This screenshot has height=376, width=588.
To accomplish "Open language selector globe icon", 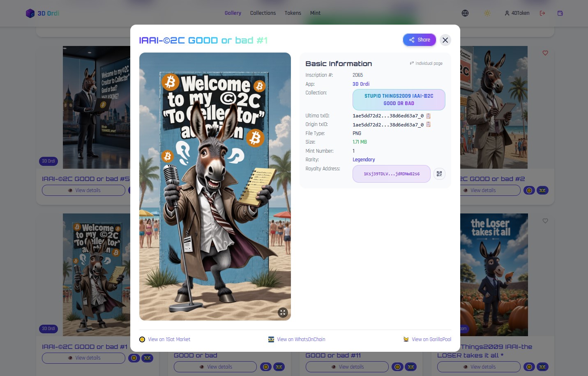I will point(465,13).
